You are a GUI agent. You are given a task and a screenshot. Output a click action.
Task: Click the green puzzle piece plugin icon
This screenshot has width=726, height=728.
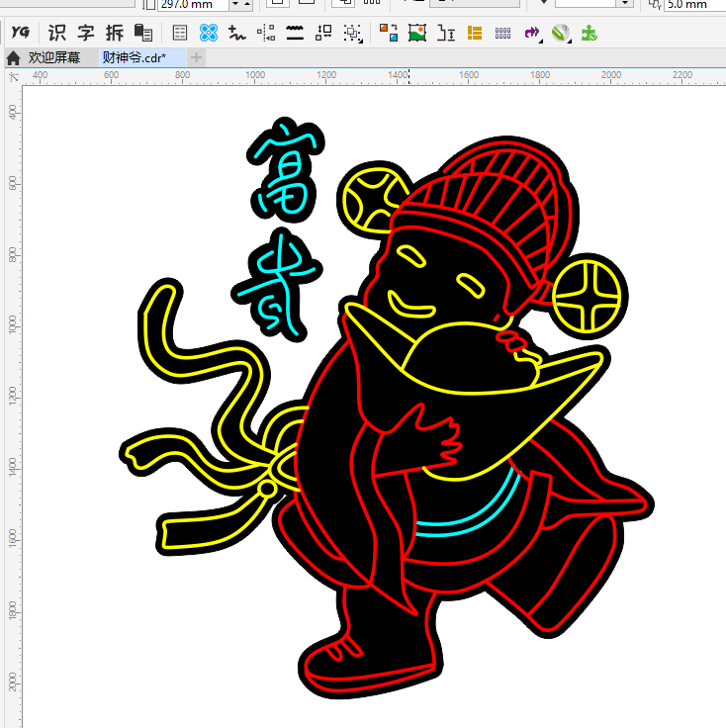pos(590,33)
